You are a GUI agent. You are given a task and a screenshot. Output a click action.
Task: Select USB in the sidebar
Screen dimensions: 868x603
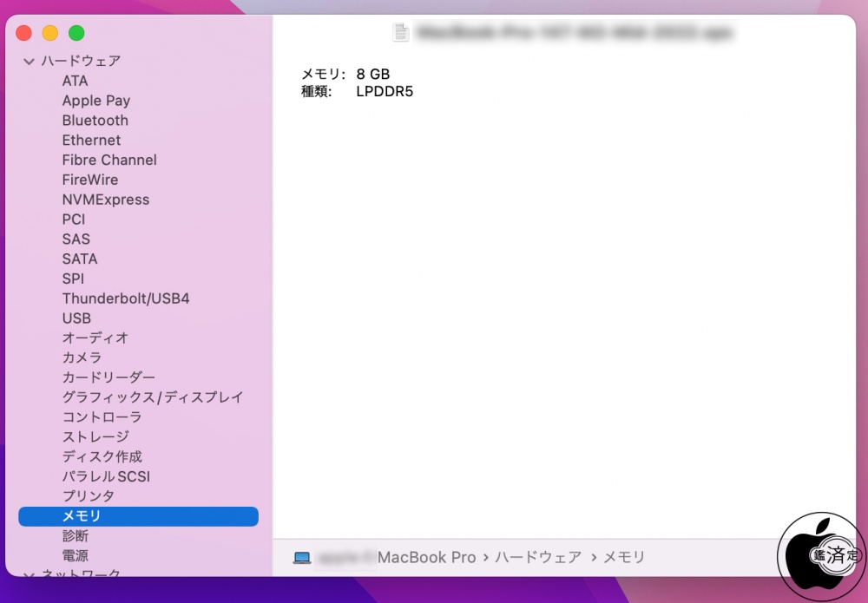(x=76, y=318)
